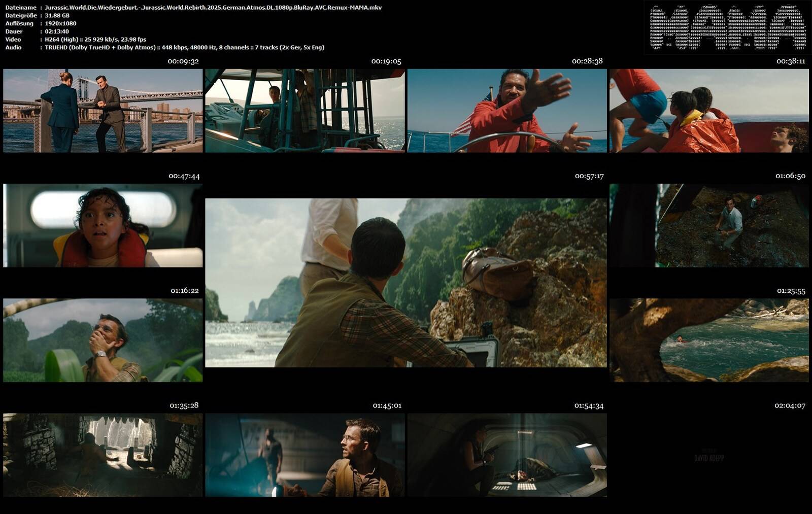
Task: Select the resolution value 1920x1080
Action: click(60, 23)
